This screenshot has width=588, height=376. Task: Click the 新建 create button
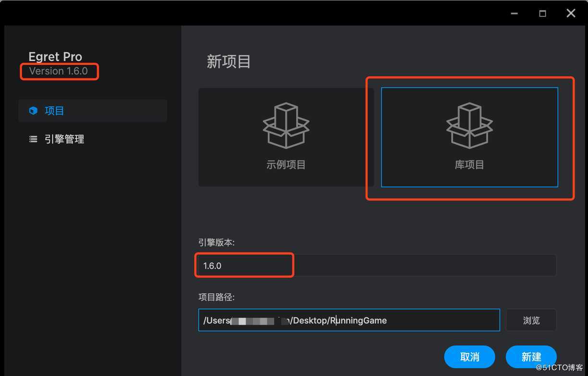(x=531, y=357)
